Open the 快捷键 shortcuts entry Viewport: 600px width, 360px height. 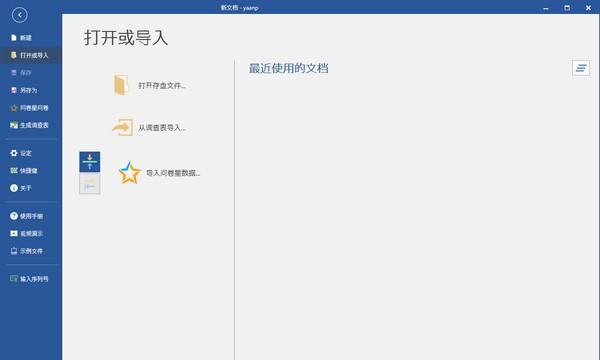coord(24,171)
